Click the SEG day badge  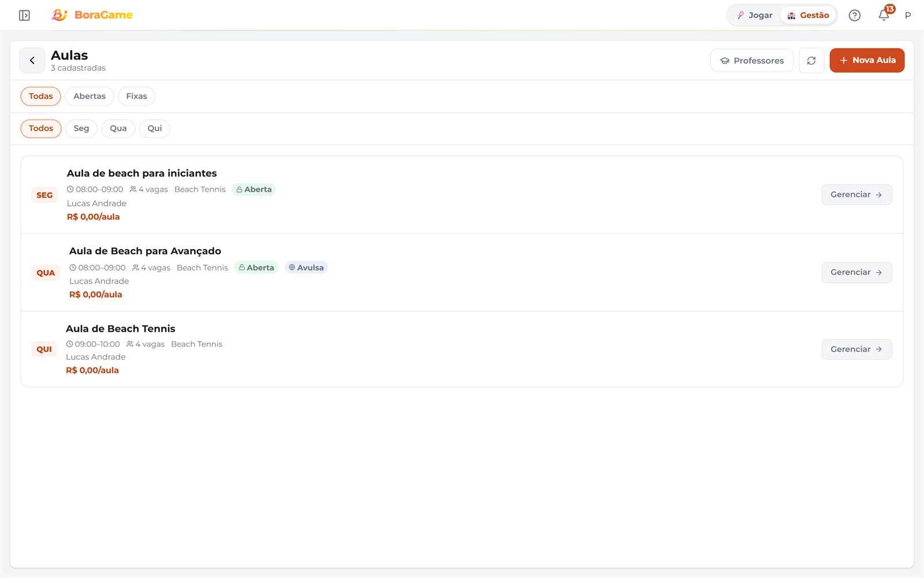coord(44,195)
